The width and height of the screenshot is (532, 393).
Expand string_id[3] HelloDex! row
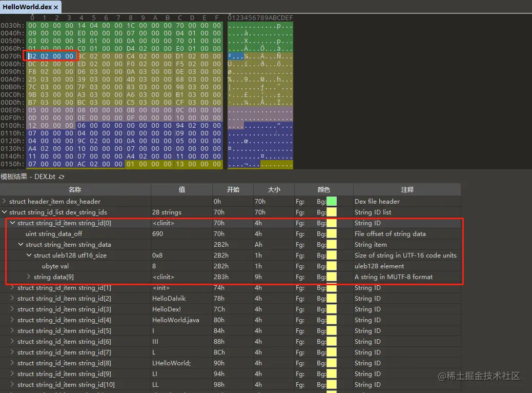(12, 309)
